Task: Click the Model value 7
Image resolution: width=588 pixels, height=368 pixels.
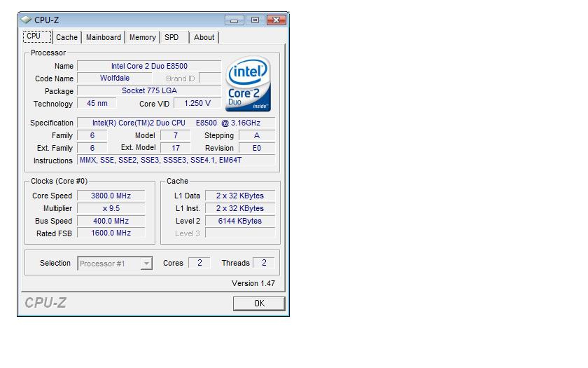Action: (x=176, y=135)
